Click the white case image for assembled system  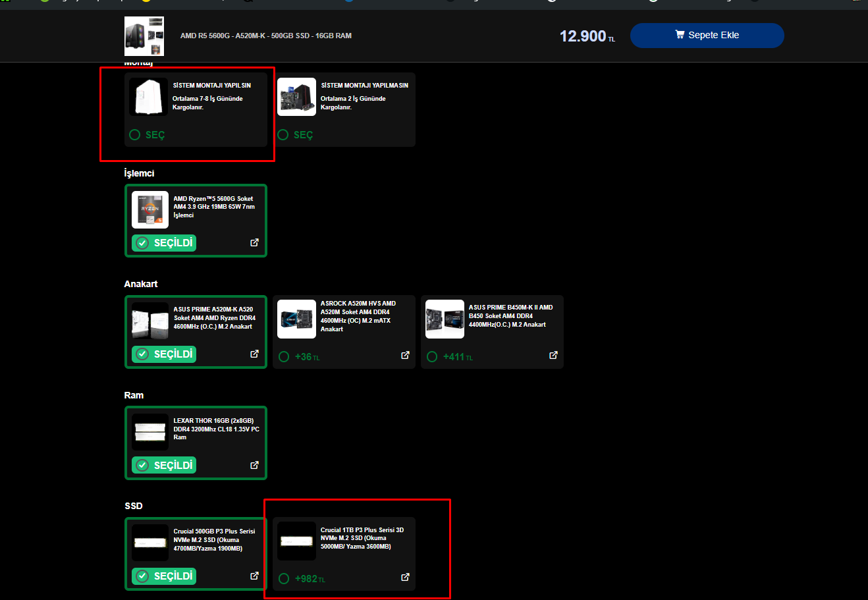(148, 97)
